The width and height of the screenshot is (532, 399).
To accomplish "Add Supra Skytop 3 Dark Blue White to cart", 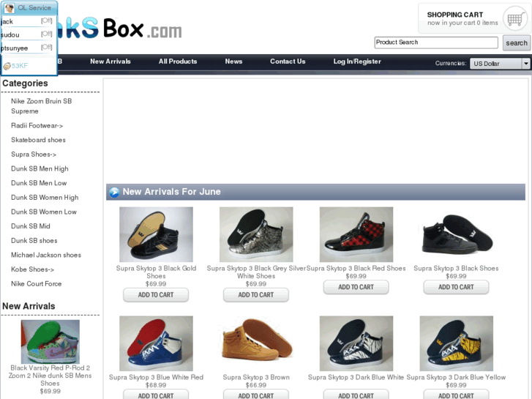I will 356,395.
